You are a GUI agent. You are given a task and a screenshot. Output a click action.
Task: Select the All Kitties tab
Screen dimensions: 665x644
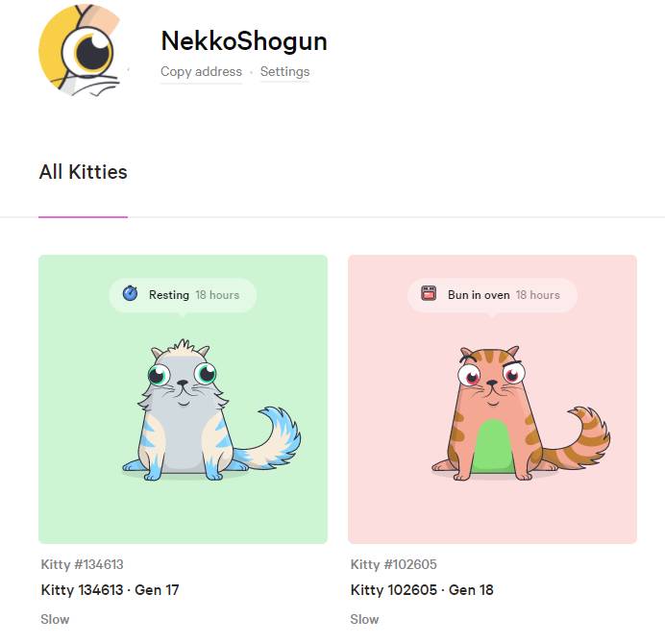[x=83, y=172]
